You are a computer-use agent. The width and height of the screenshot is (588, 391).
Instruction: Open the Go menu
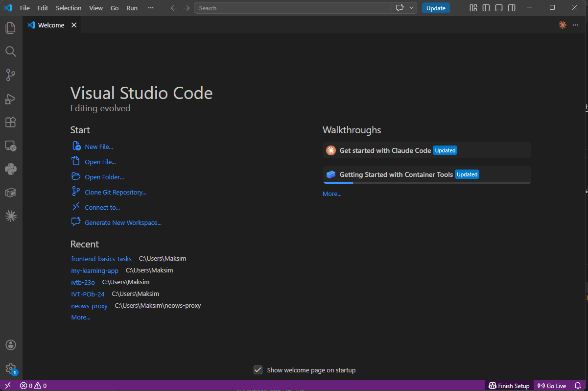point(115,8)
